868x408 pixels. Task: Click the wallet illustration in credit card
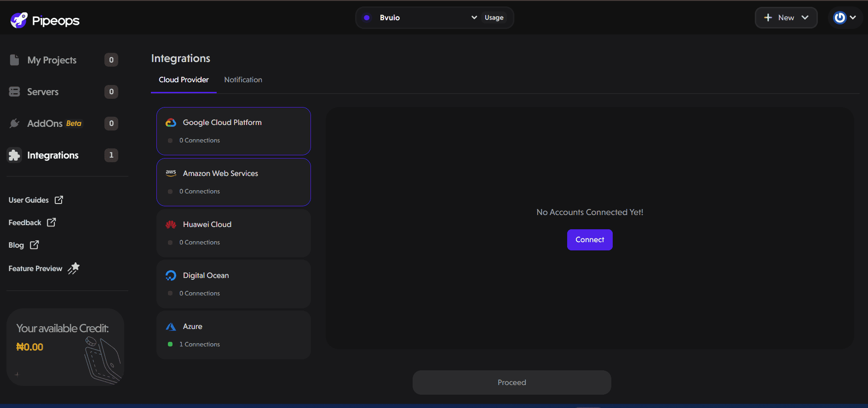click(x=102, y=360)
